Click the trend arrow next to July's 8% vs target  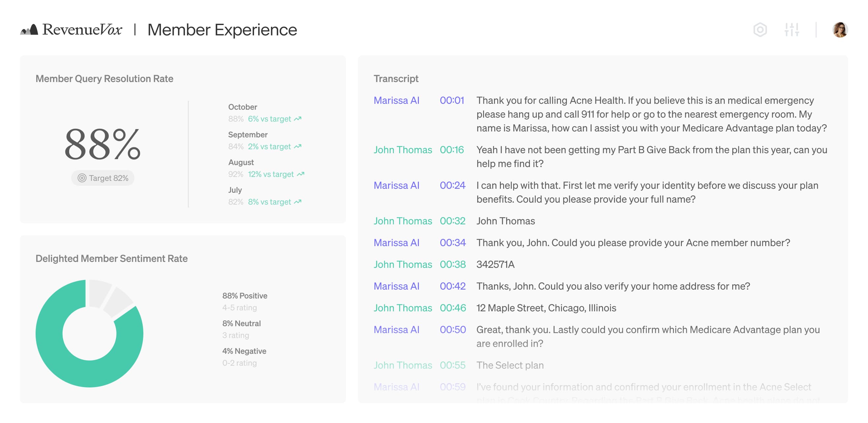(298, 202)
